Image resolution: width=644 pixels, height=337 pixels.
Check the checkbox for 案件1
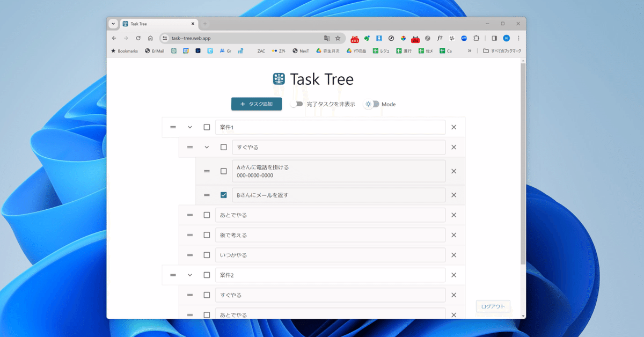207,127
